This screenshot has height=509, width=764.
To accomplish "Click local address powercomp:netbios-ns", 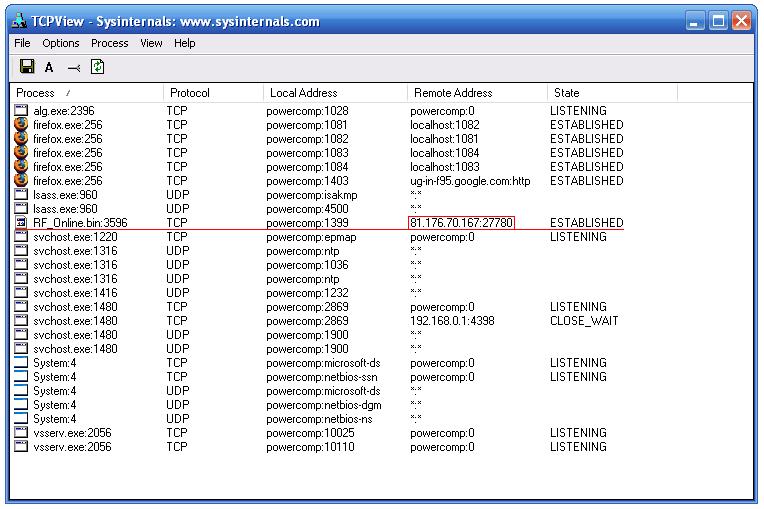I will point(319,419).
